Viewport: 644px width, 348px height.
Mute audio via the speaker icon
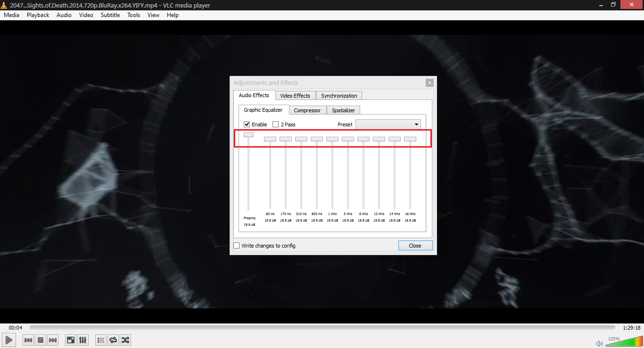coord(599,343)
